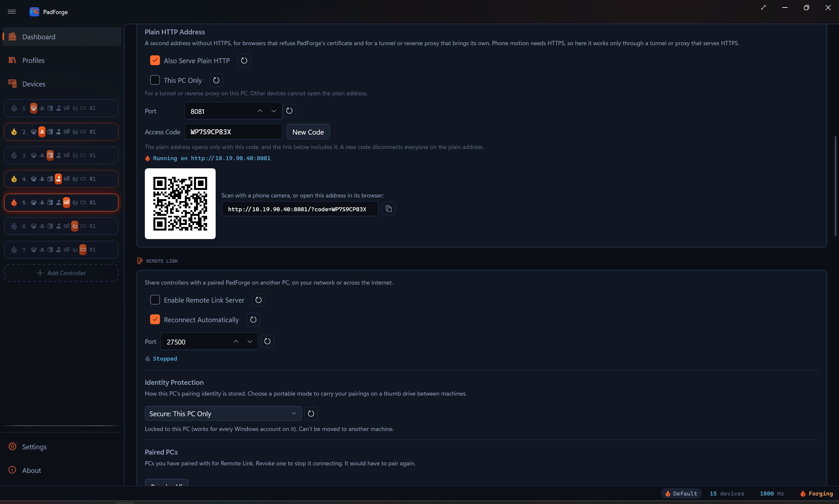Select Xbox type icon in controller 1 row

(x=34, y=108)
